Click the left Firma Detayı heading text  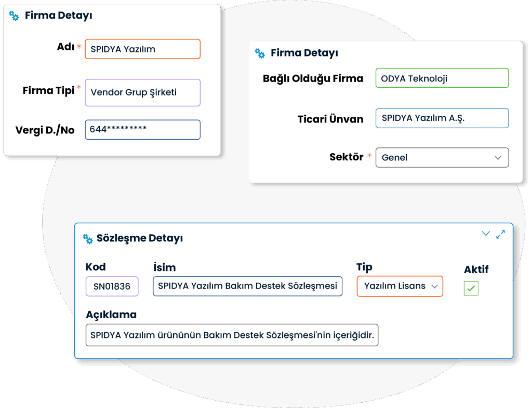point(59,16)
